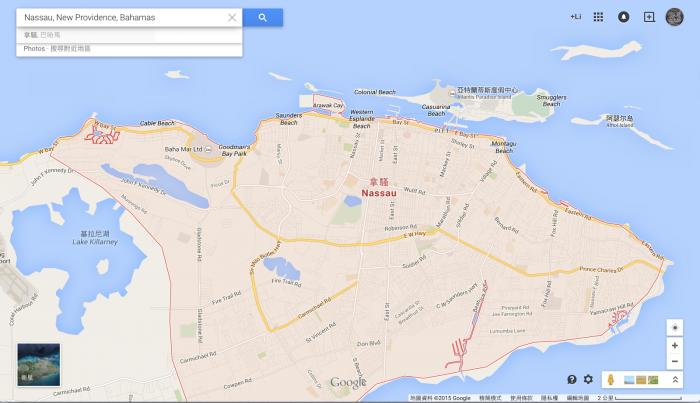Click the Bernard Rd label
This screenshot has height=403, width=700.
pyautogui.click(x=506, y=225)
